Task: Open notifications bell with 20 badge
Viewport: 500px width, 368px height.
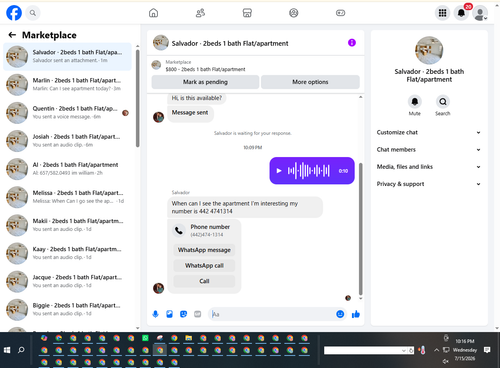Action: click(x=461, y=13)
